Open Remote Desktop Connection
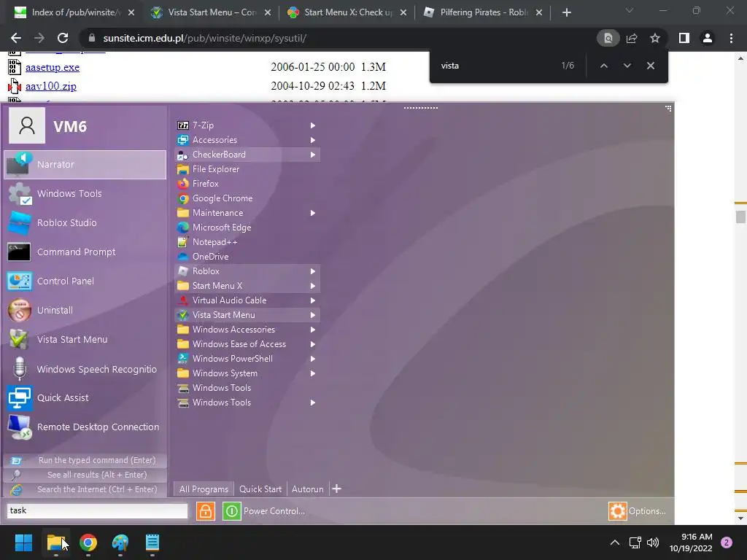Image resolution: width=747 pixels, height=560 pixels. (85, 427)
